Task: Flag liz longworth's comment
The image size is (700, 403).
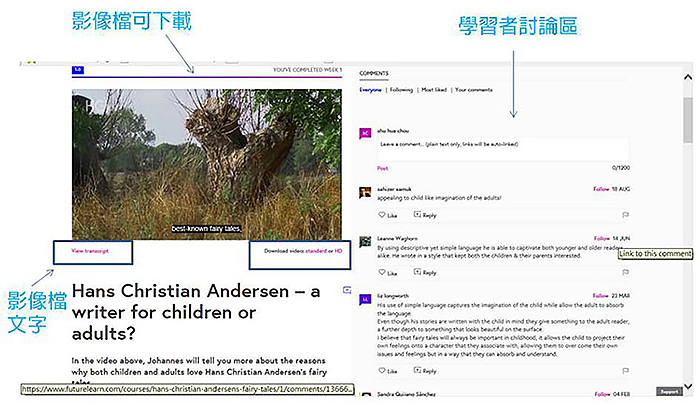Action: [625, 371]
